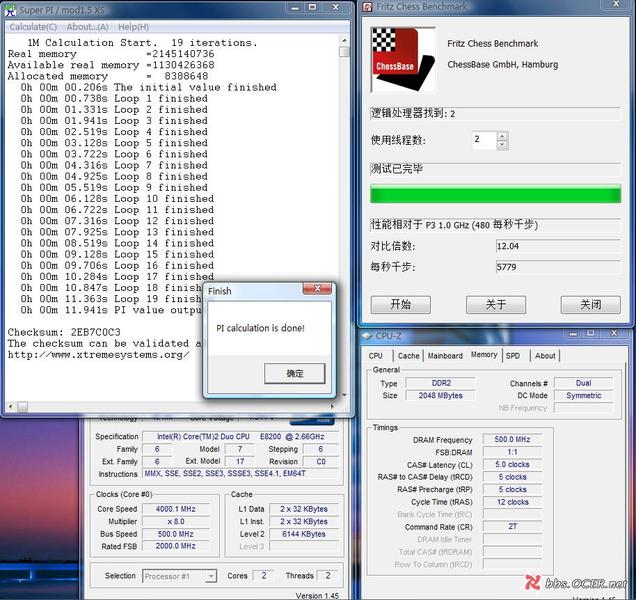Click the green benchmark progress bar
This screenshot has height=600, width=636.
[495, 194]
